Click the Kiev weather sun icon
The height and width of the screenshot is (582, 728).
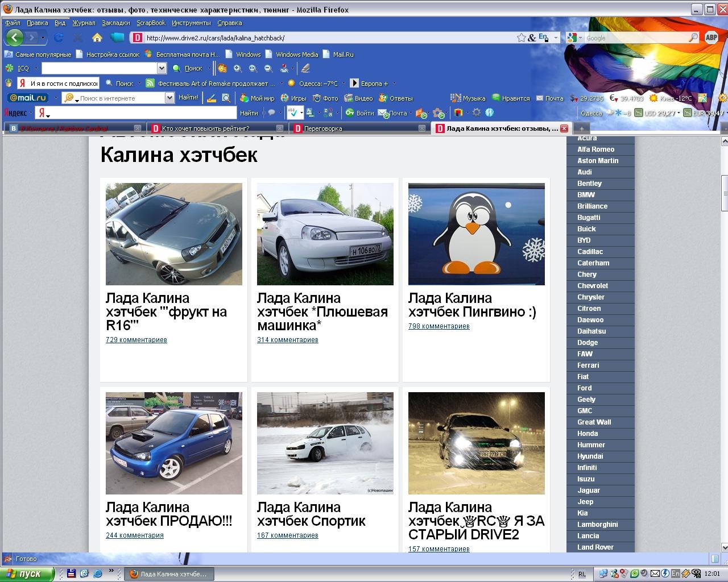[x=654, y=98]
